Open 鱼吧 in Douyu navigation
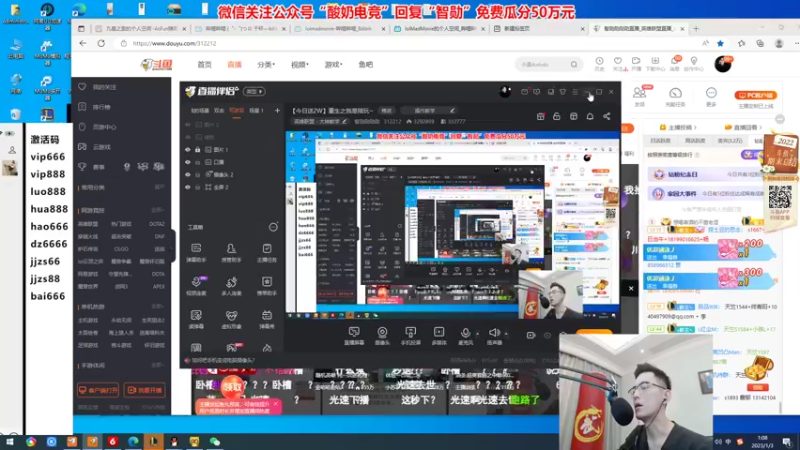800x450 pixels. 365,65
